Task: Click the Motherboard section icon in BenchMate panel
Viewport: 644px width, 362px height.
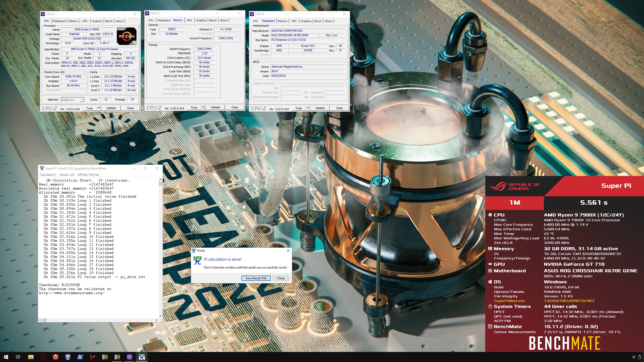Action: point(490,271)
